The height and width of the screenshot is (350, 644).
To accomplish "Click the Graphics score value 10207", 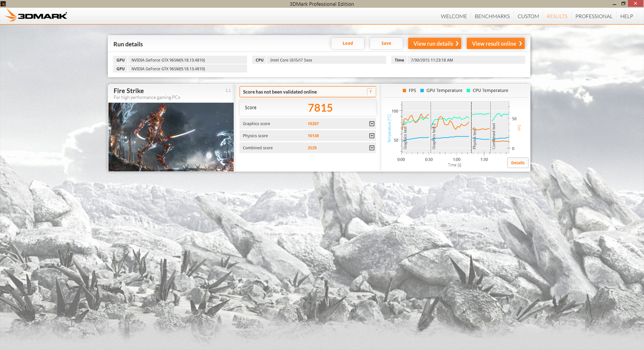I will [313, 124].
